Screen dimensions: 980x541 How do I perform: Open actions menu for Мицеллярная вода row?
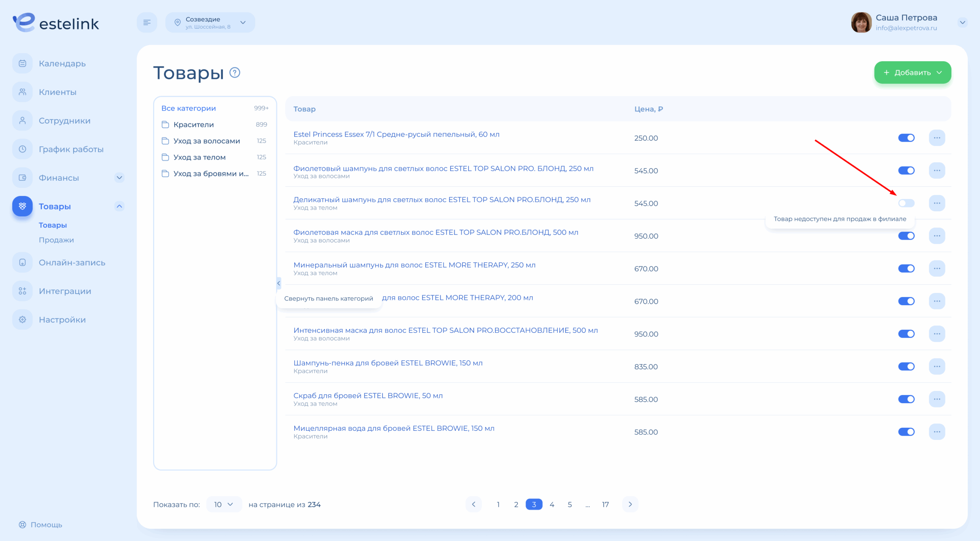point(937,432)
